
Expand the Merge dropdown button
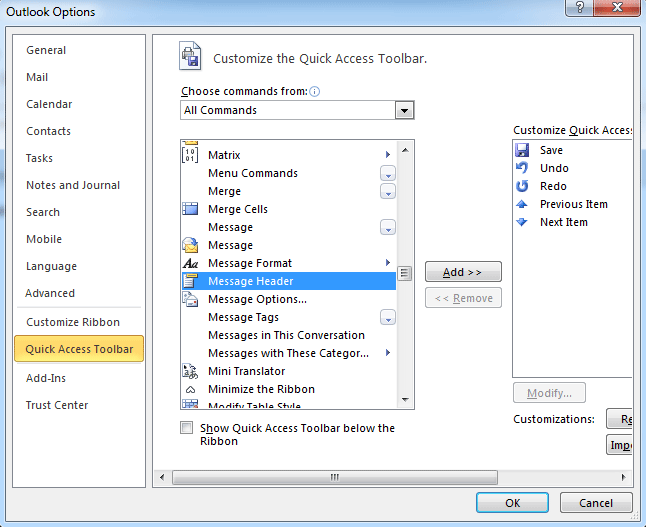388,191
